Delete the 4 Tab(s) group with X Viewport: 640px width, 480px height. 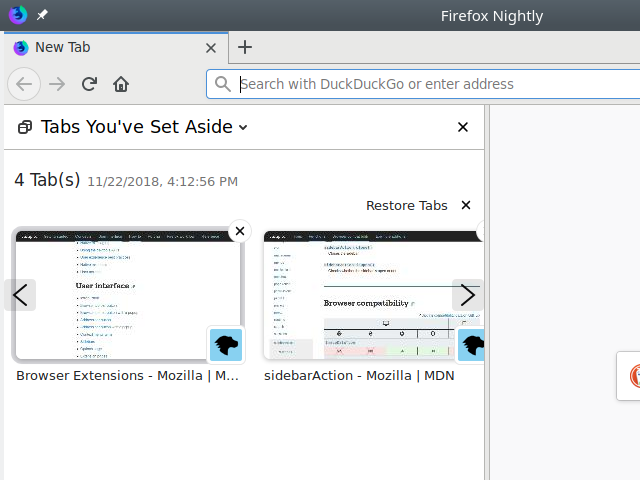tap(466, 205)
